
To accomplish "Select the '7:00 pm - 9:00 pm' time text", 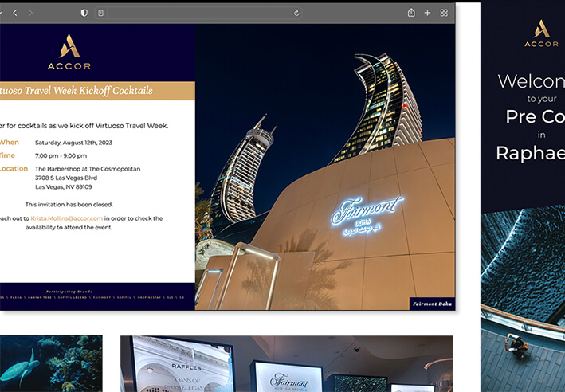I will [x=61, y=155].
